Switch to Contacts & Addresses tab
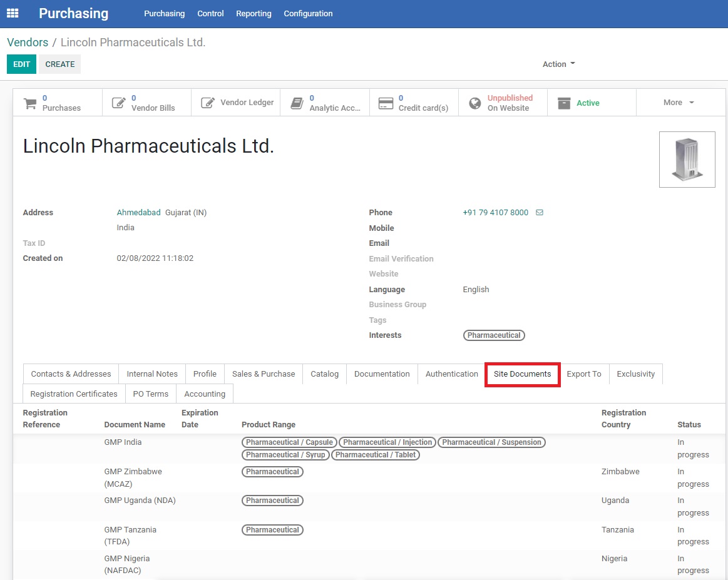728x580 pixels. click(x=71, y=374)
